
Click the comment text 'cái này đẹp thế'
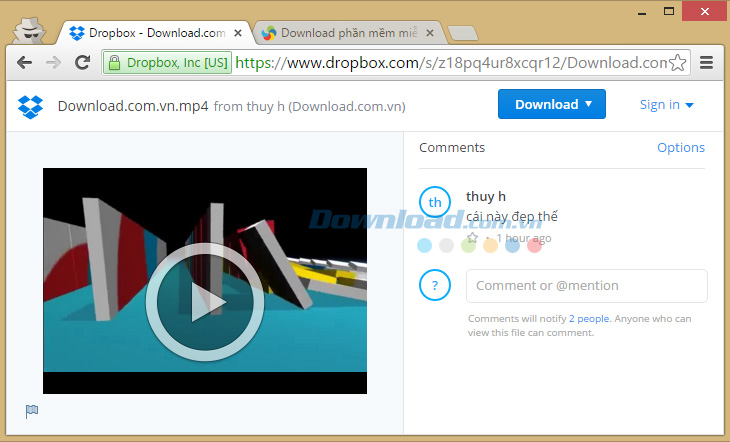512,217
